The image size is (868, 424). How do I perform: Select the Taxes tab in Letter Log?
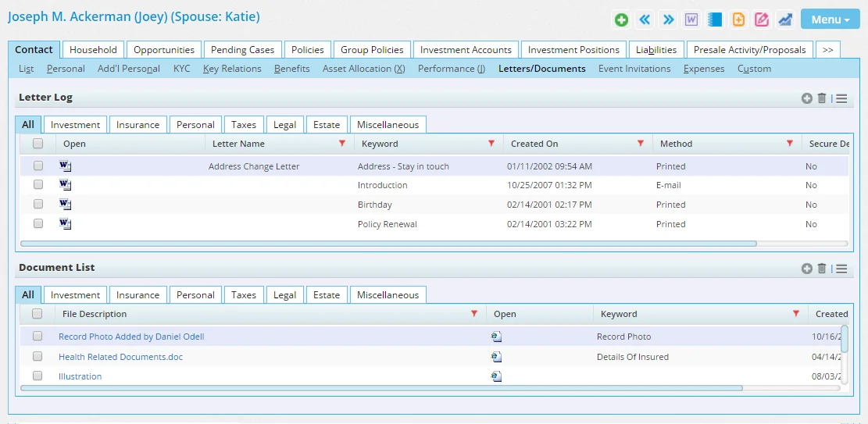244,125
